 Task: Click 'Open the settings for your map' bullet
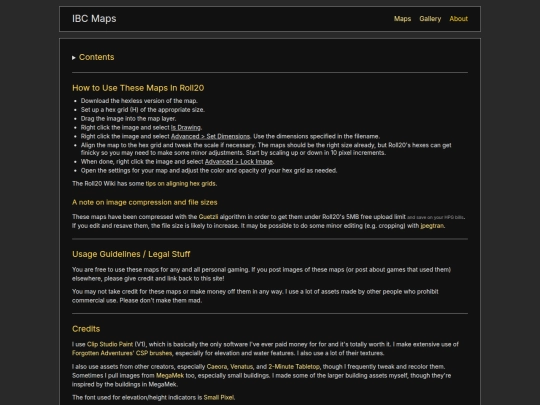pyautogui.click(x=209, y=171)
